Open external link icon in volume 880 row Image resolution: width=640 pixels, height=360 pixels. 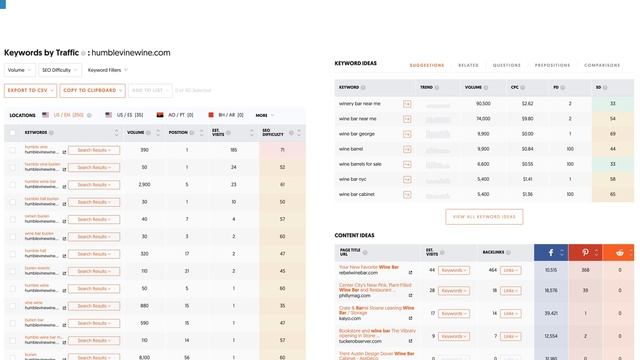point(64,308)
